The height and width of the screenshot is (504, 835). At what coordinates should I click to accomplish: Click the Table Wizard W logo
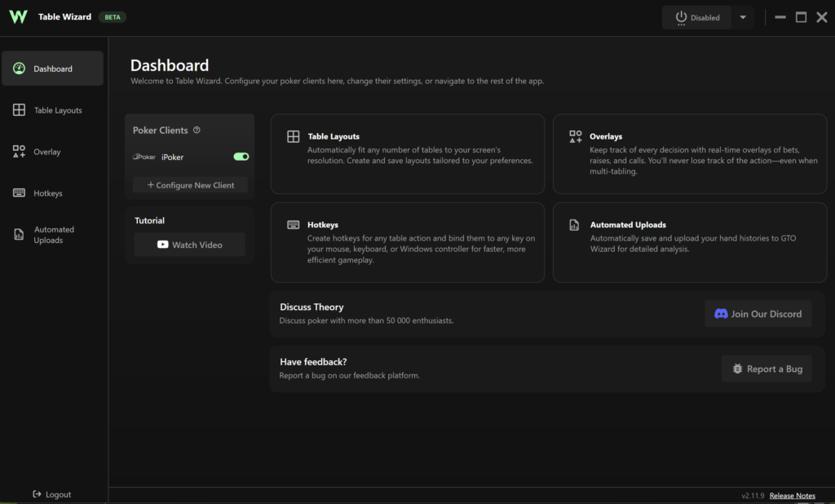(18, 17)
